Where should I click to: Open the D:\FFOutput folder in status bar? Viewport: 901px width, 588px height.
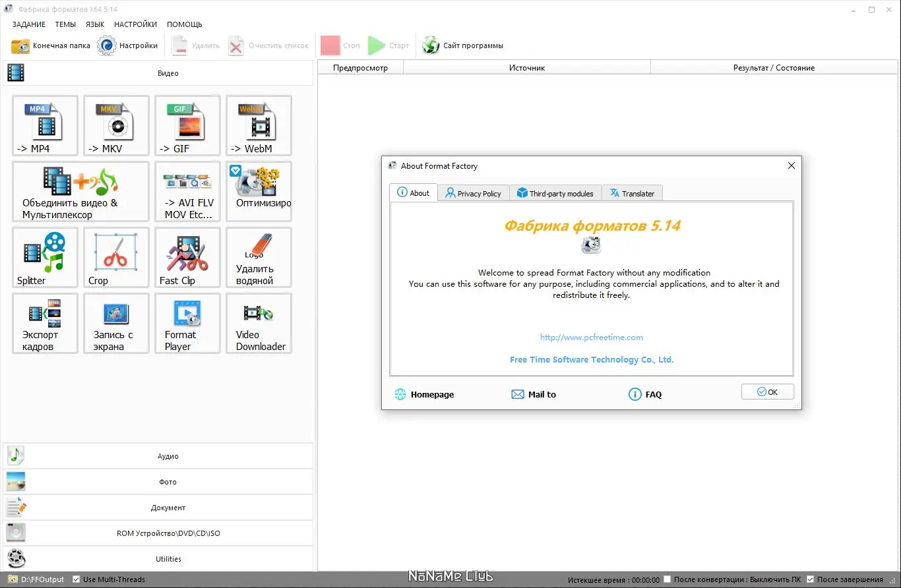pyautogui.click(x=36, y=579)
